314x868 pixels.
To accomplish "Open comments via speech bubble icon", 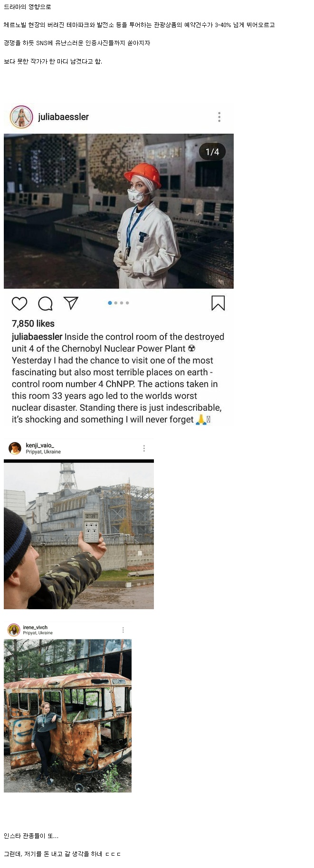I will 45,303.
